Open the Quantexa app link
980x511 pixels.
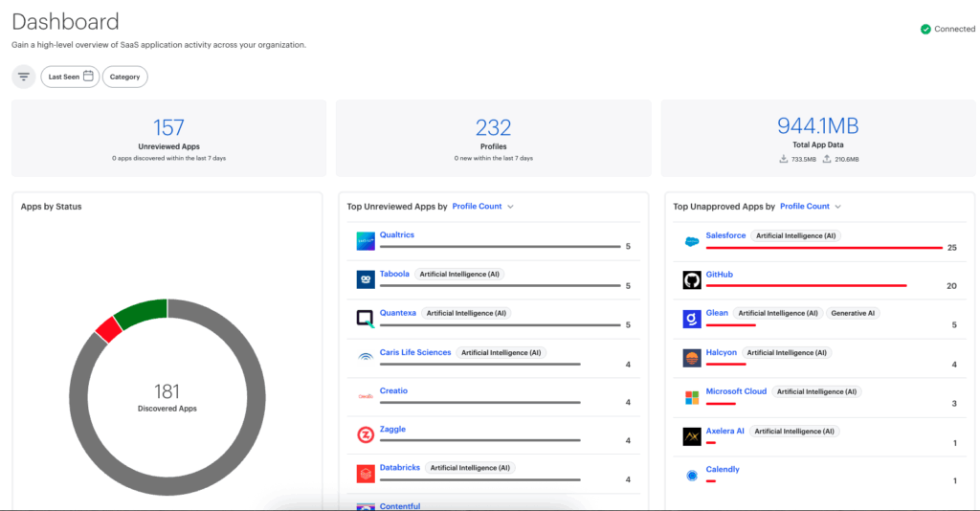click(397, 313)
